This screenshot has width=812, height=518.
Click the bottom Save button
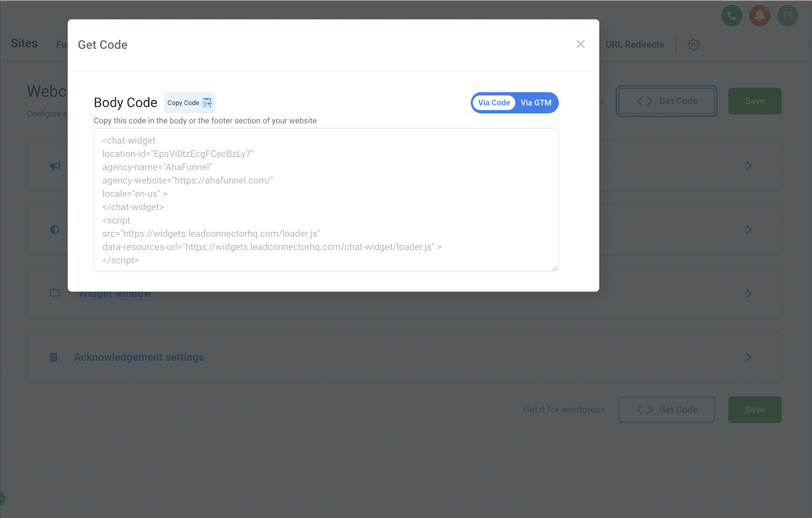point(755,410)
